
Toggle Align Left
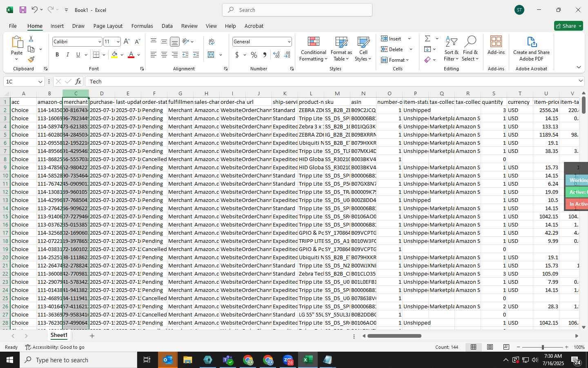[x=154, y=55]
